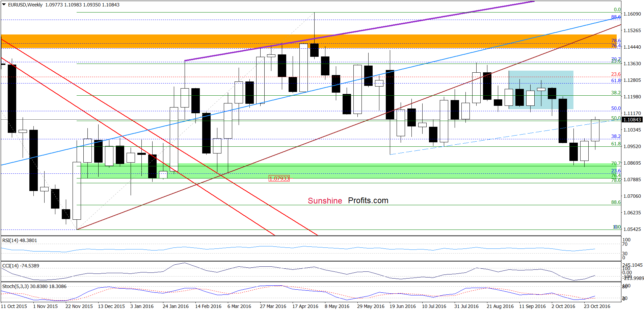This screenshot has height=311, width=644.
Task: Click the 6 Mar 2016 date label
Action: click(239, 306)
